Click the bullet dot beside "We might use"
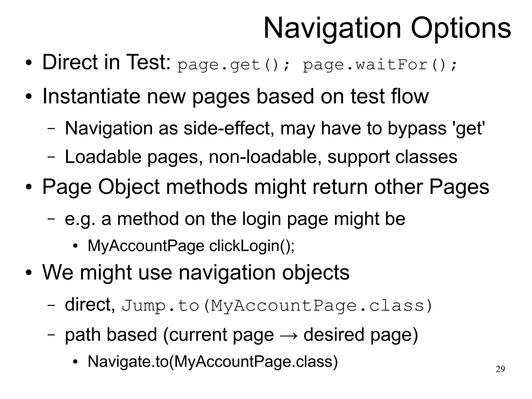This screenshot has height=399, width=532. [29, 274]
